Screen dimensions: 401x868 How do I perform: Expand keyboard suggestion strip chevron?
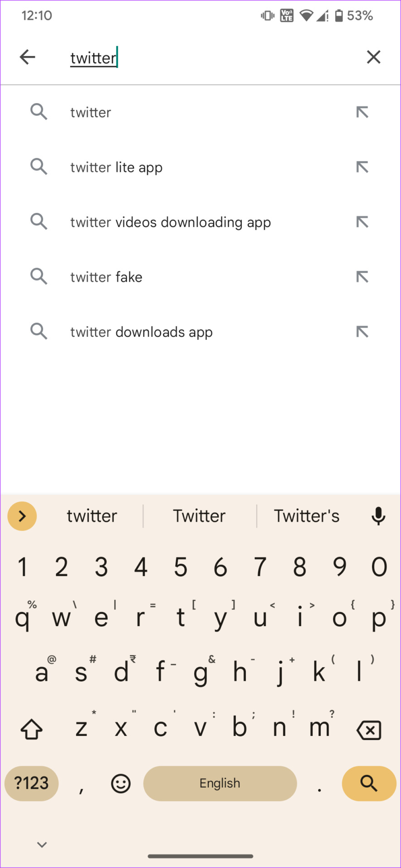pyautogui.click(x=22, y=516)
